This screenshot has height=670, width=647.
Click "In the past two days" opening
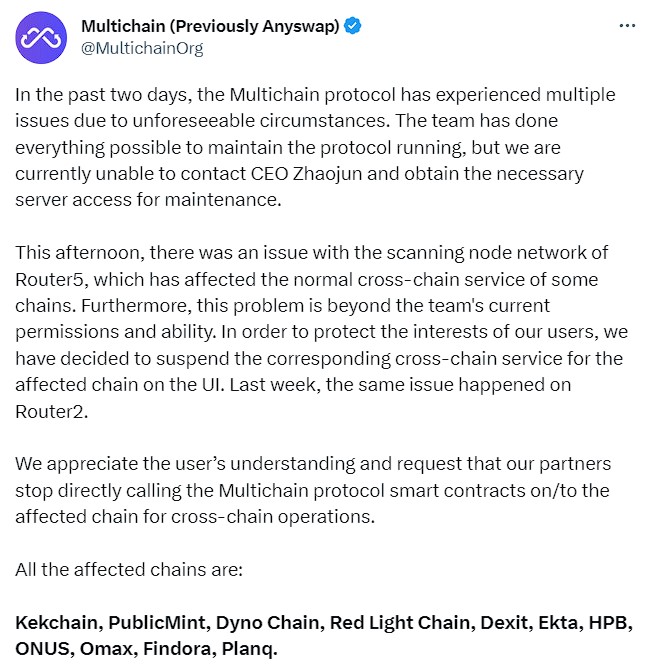[103, 95]
